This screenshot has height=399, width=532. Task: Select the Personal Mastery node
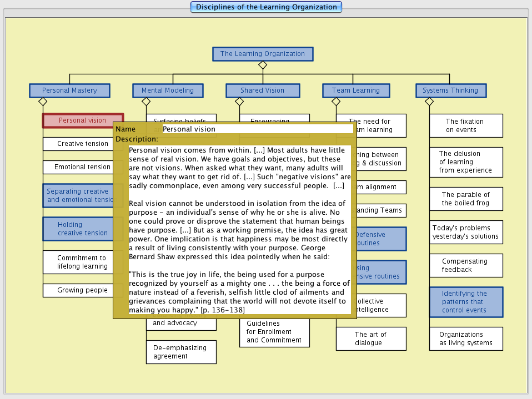[69, 90]
